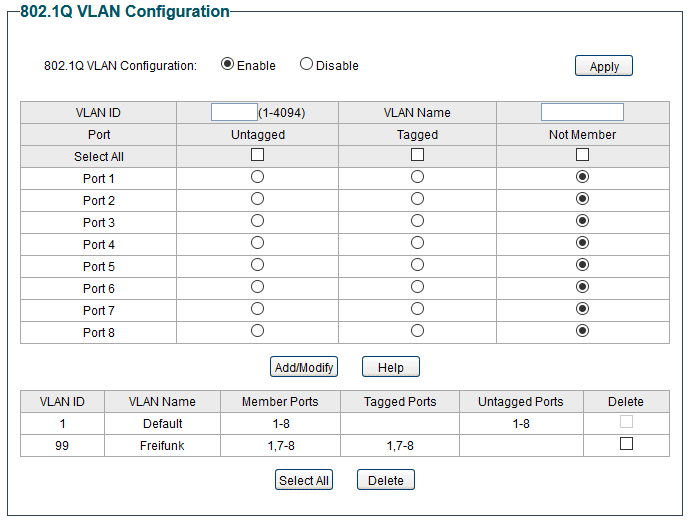
Task: Set Port 4 to Tagged
Action: point(417,243)
